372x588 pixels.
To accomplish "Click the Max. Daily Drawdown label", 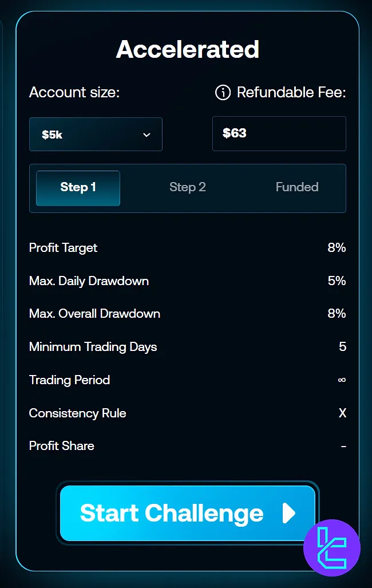I will coord(89,281).
